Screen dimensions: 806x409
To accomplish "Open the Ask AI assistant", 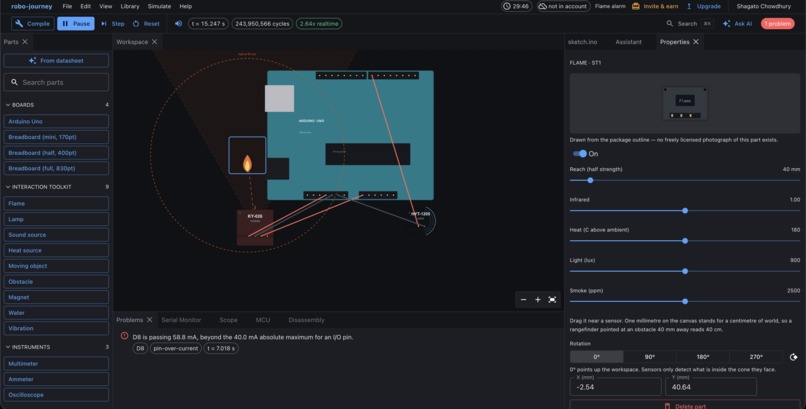I will [737, 24].
